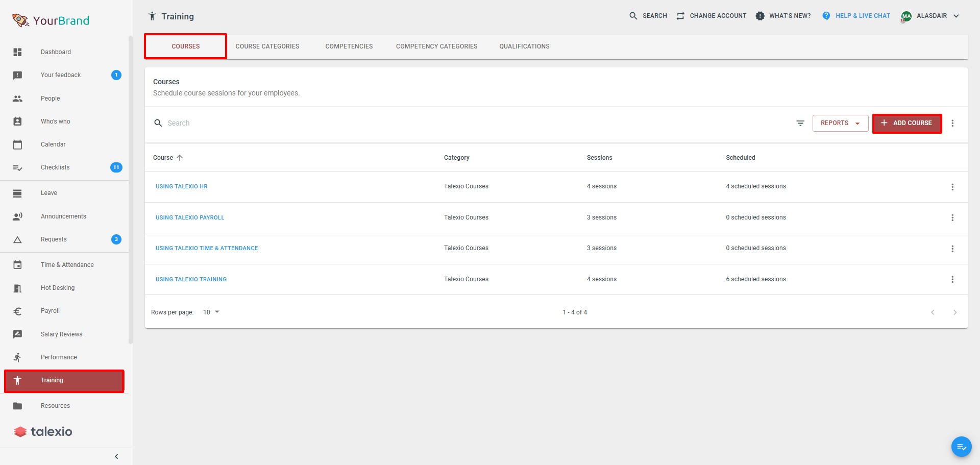Open the Rows per page dropdown

[x=211, y=312]
